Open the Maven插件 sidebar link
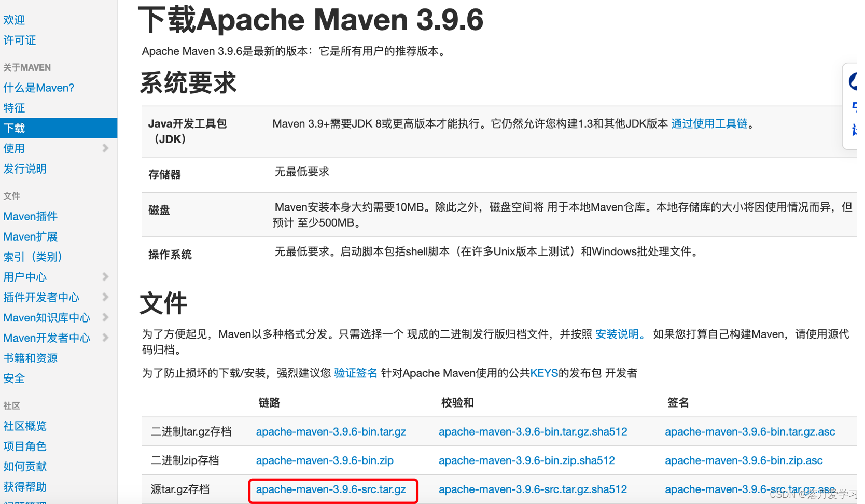 click(30, 216)
